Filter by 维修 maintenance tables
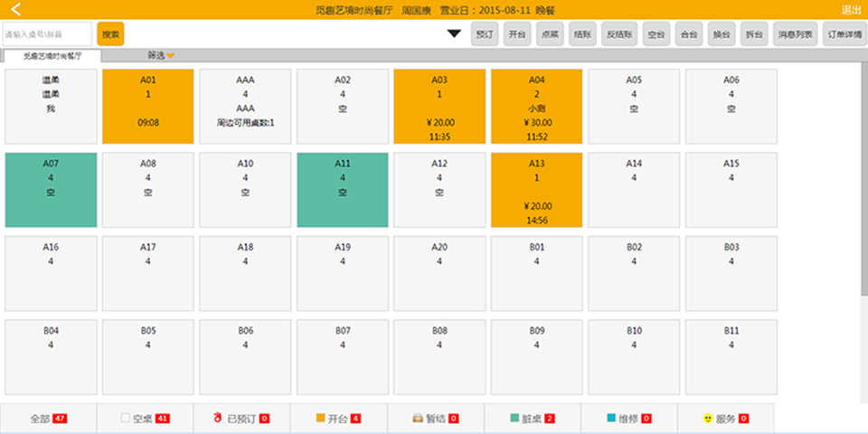 pyautogui.click(x=629, y=419)
